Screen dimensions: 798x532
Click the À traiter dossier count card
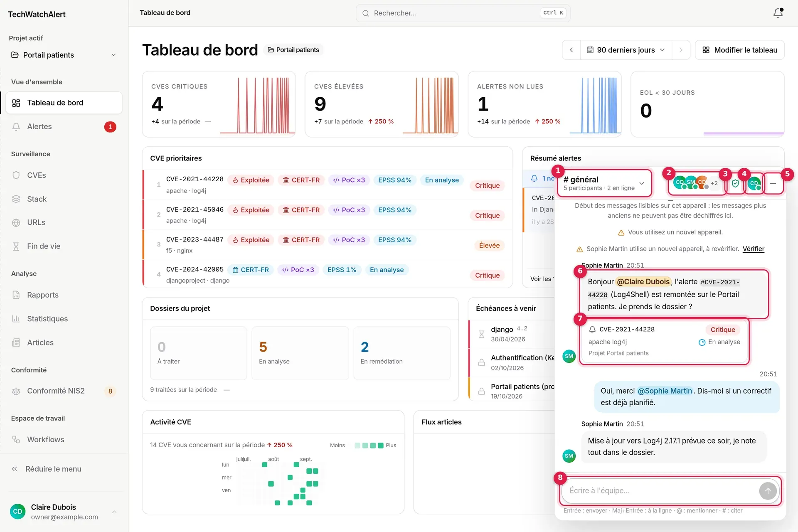pos(199,353)
